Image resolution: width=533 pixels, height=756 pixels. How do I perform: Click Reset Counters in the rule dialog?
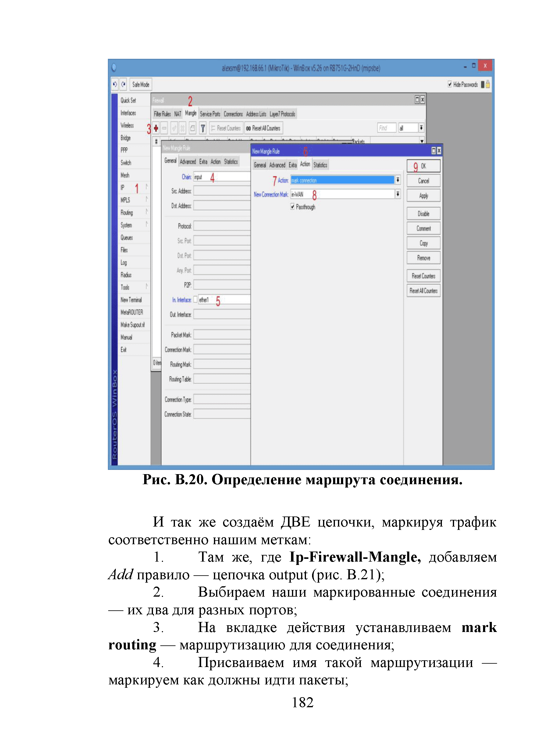pos(423,276)
